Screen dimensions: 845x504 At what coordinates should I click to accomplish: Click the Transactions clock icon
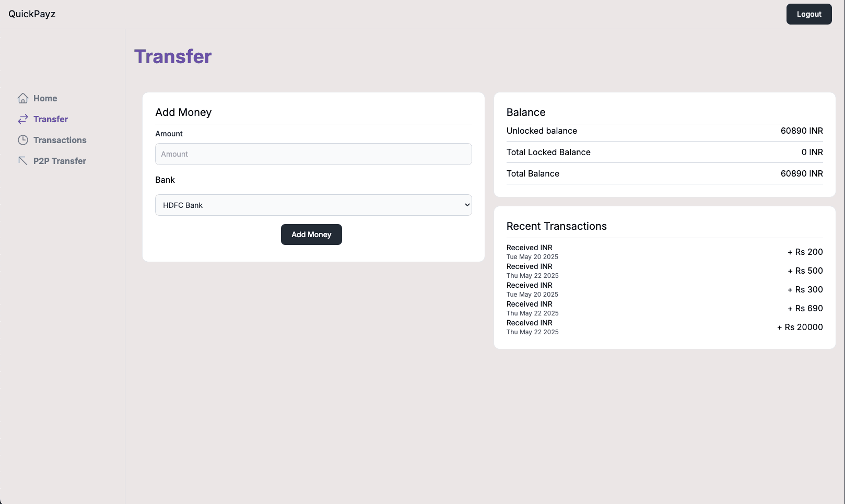(x=23, y=140)
